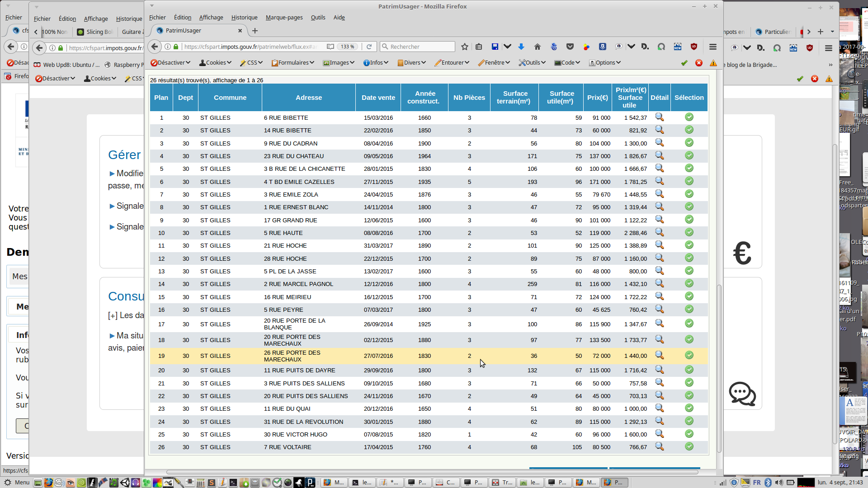Click the Date vente column header
The height and width of the screenshot is (488, 868).
pos(378,98)
